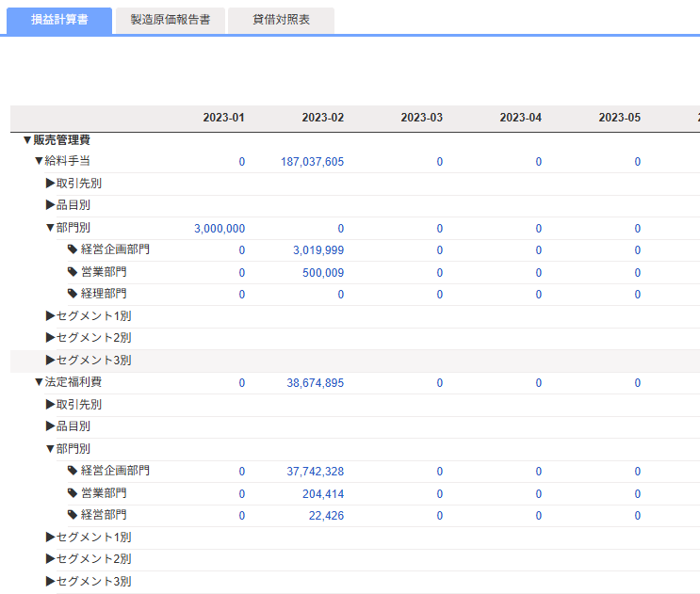Viewport: 700px width, 594px height.
Task: Expand セグメント3別 under 給料手当
Action: tap(51, 360)
